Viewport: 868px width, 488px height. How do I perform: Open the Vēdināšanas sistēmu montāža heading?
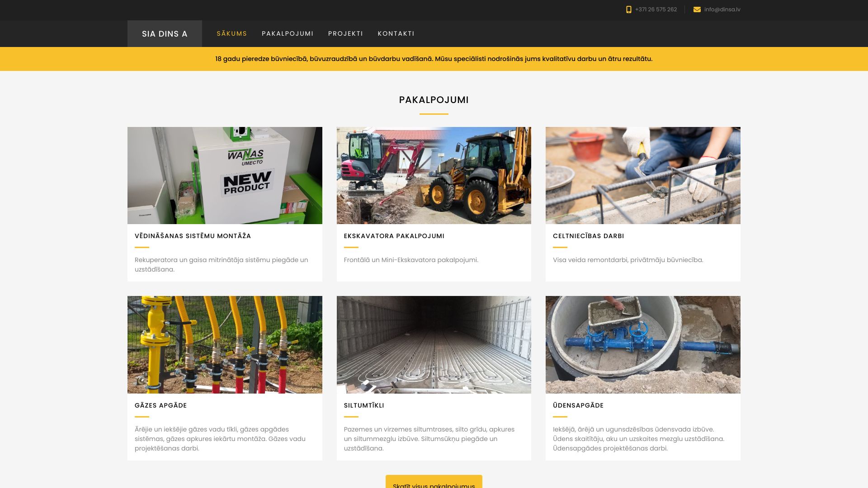pyautogui.click(x=193, y=236)
